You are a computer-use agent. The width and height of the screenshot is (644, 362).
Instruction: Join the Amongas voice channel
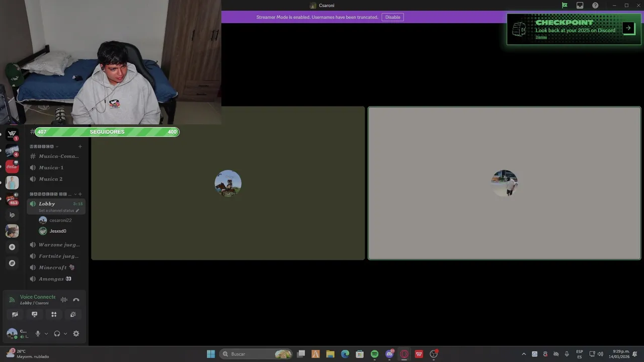tap(56, 279)
